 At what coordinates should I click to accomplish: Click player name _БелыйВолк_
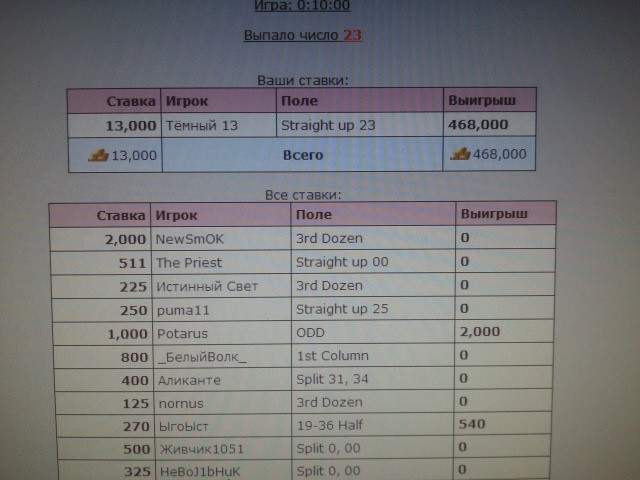[x=202, y=357]
